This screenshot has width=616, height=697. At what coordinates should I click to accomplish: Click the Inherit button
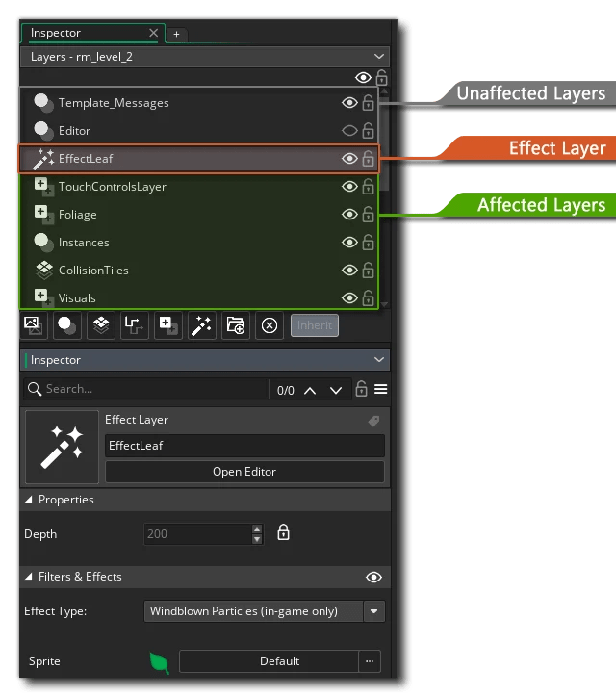pyautogui.click(x=315, y=325)
